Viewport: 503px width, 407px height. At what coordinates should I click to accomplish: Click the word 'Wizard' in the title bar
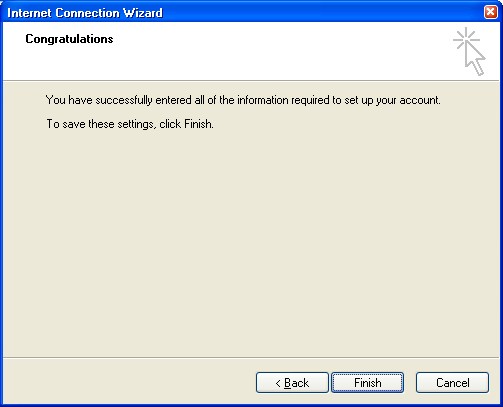coord(143,13)
